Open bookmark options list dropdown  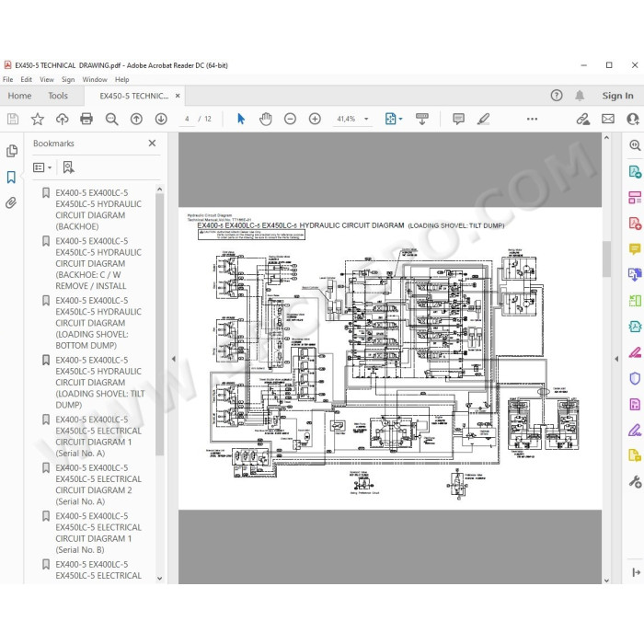(x=42, y=167)
